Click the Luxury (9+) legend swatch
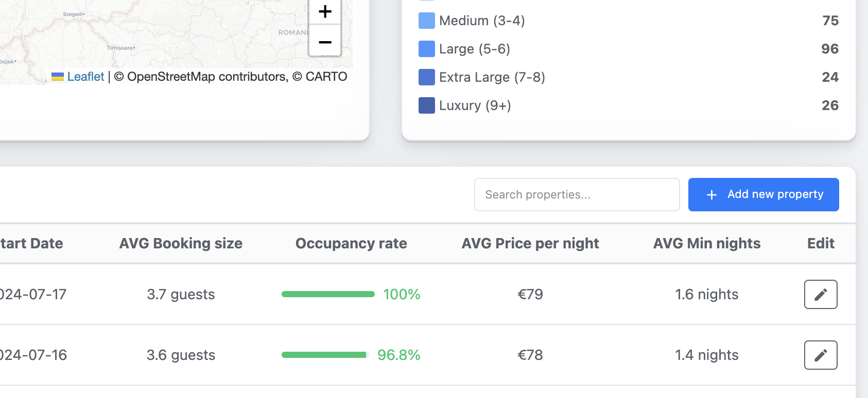The width and height of the screenshot is (868, 398). tap(426, 105)
